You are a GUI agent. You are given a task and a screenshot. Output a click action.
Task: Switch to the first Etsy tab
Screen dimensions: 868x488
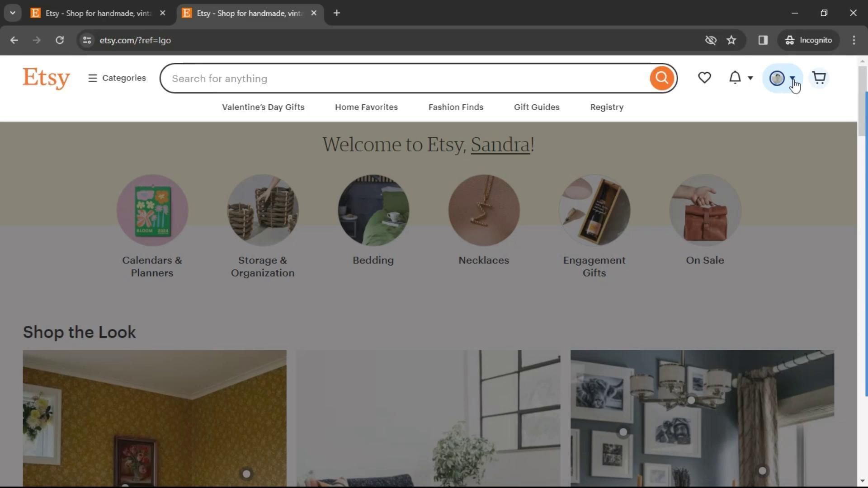pyautogui.click(x=97, y=13)
